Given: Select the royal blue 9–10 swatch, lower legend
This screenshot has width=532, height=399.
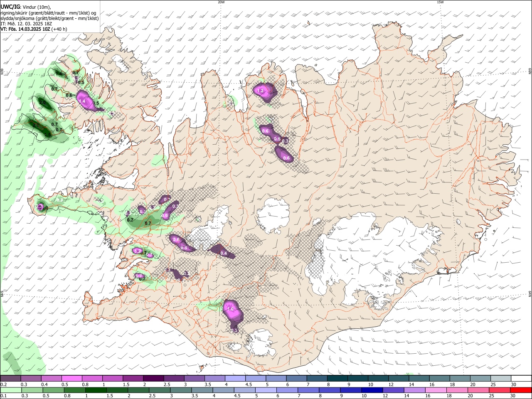Looking at the screenshot, I should pos(351,390).
